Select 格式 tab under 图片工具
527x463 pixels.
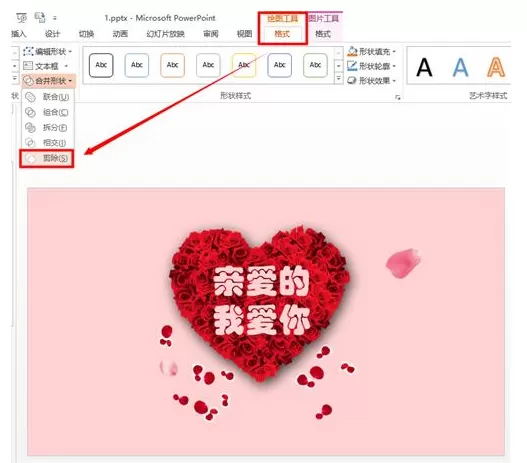323,34
